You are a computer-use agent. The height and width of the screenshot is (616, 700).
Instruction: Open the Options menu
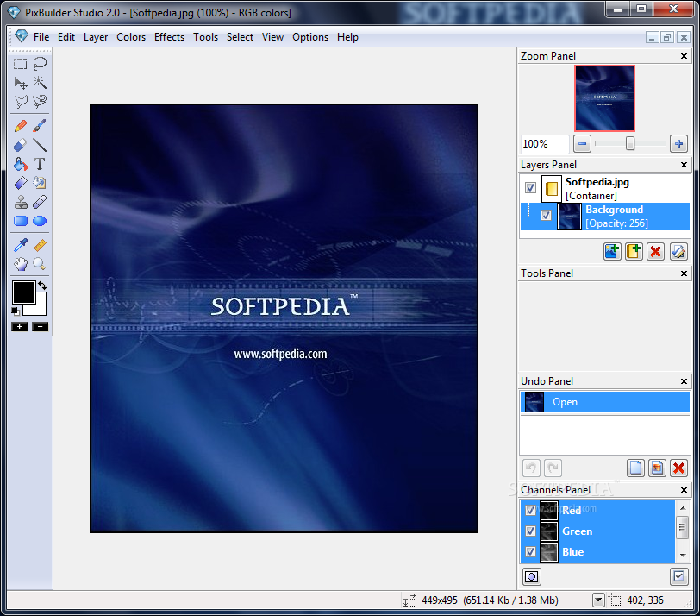(x=310, y=37)
